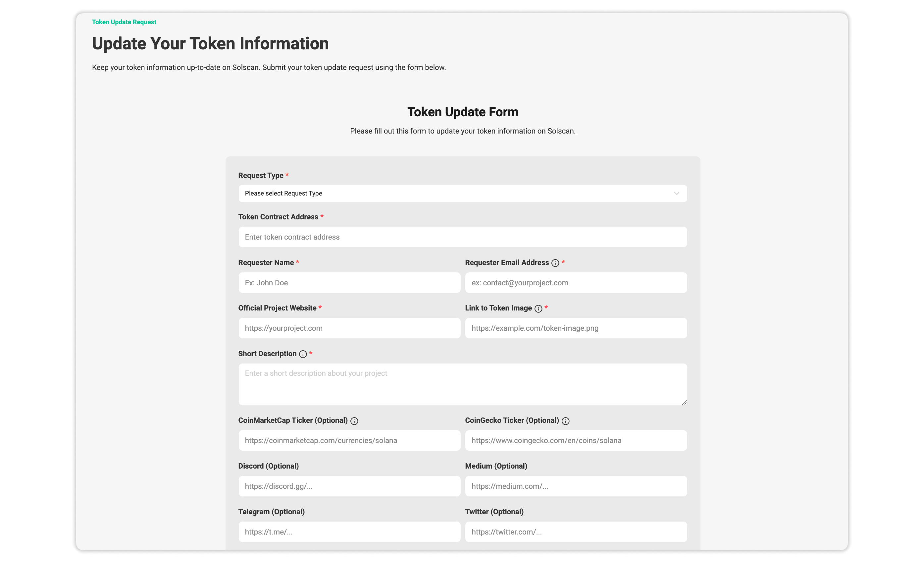The image size is (924, 564).
Task: Focus the Token Contract Address field
Action: (x=462, y=237)
